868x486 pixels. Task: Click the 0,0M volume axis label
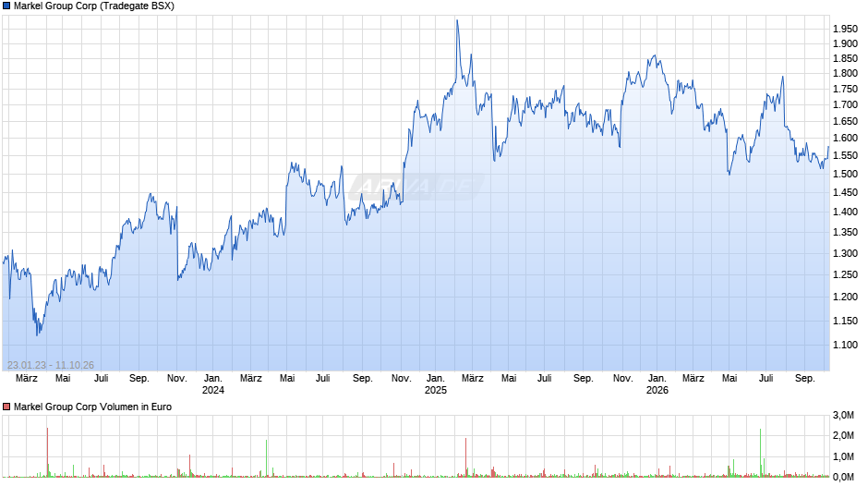pos(844,477)
